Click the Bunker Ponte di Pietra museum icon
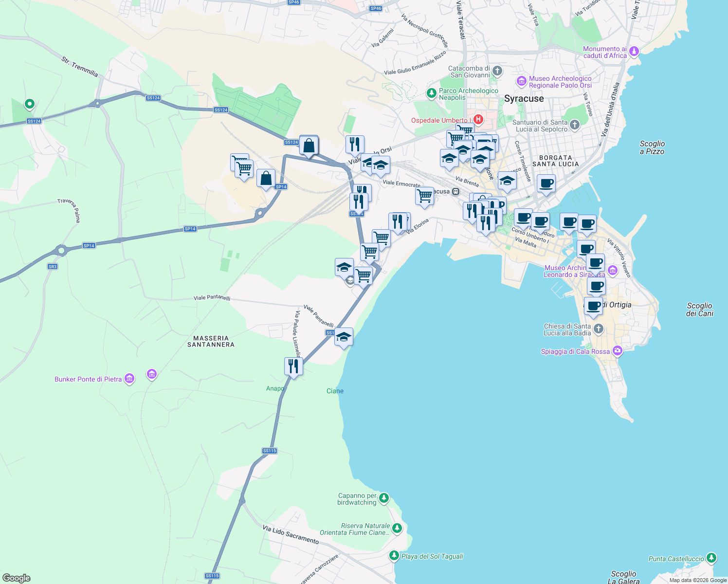Viewport: 728px width, 584px height. [x=129, y=378]
